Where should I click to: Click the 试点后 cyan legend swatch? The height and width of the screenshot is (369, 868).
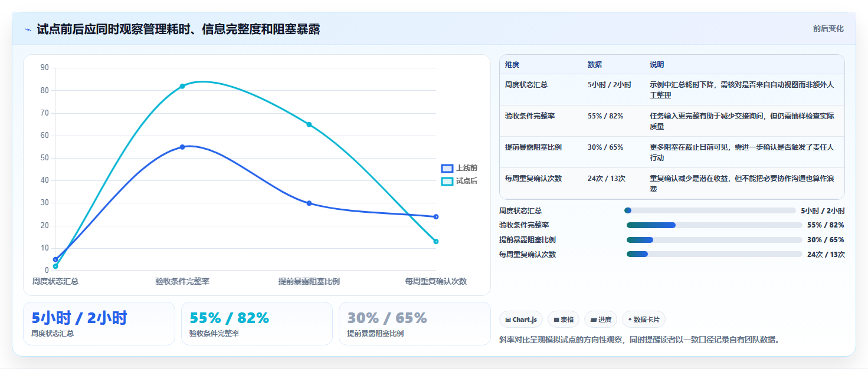pyautogui.click(x=447, y=181)
